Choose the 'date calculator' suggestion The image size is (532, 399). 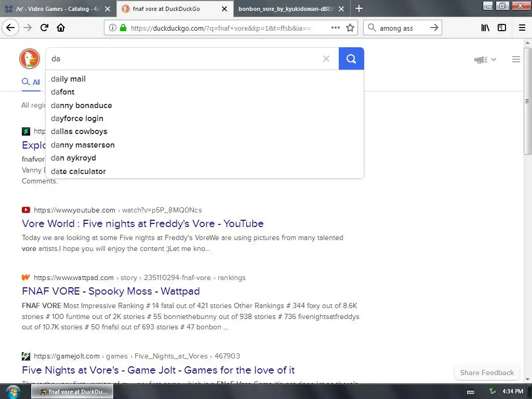coord(205,171)
